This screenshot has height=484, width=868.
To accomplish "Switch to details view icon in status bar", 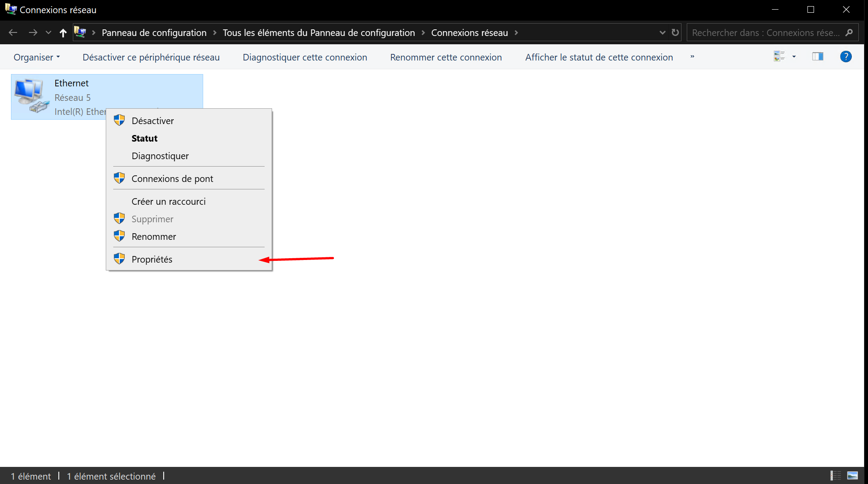I will pos(836,476).
